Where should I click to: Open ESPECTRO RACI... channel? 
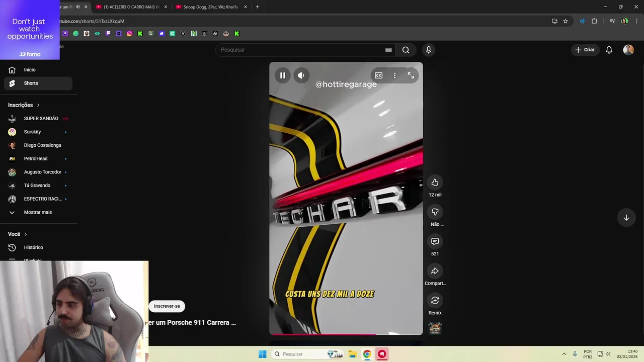click(x=38, y=199)
